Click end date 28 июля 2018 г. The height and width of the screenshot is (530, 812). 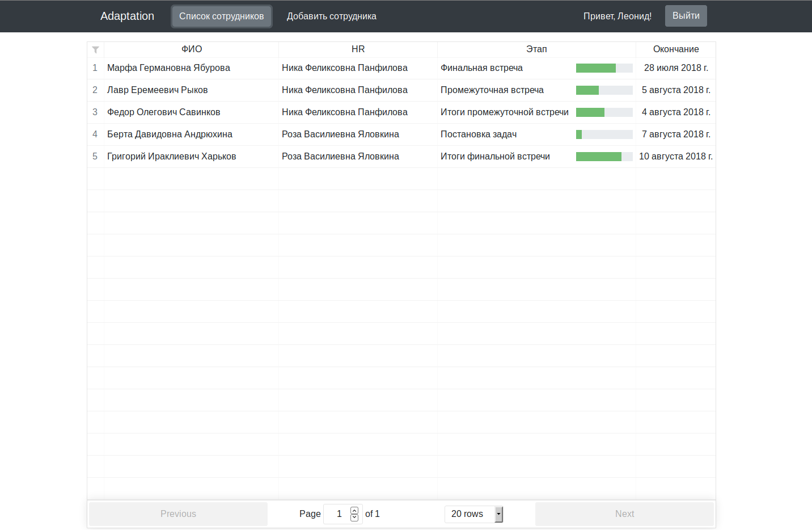[x=676, y=68]
